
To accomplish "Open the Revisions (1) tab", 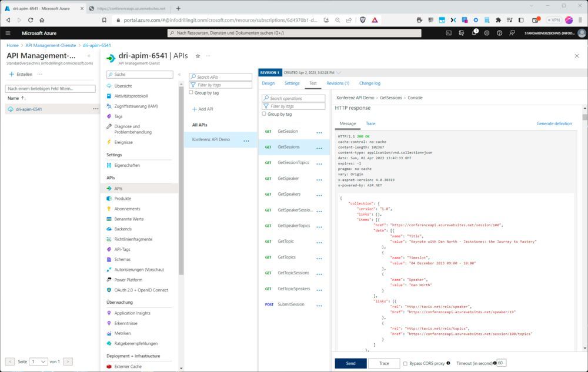I will [338, 83].
